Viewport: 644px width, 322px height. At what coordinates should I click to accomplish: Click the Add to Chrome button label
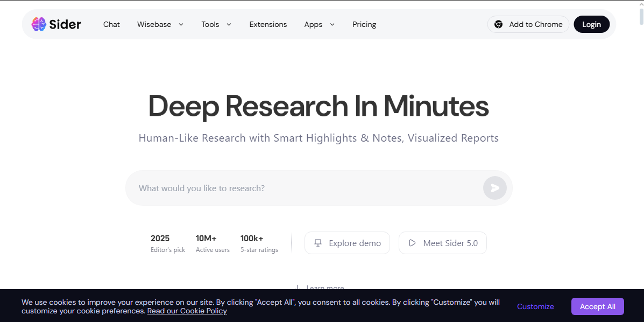(535, 24)
